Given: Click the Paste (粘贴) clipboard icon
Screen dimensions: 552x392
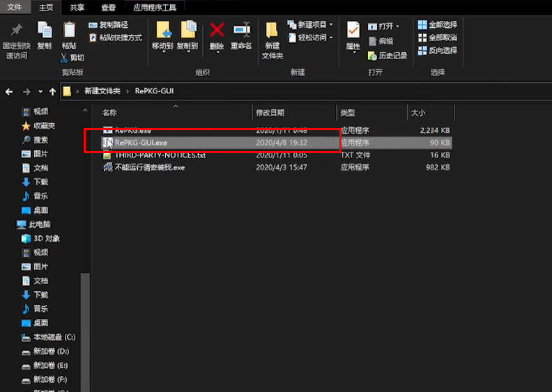Looking at the screenshot, I should (x=69, y=31).
